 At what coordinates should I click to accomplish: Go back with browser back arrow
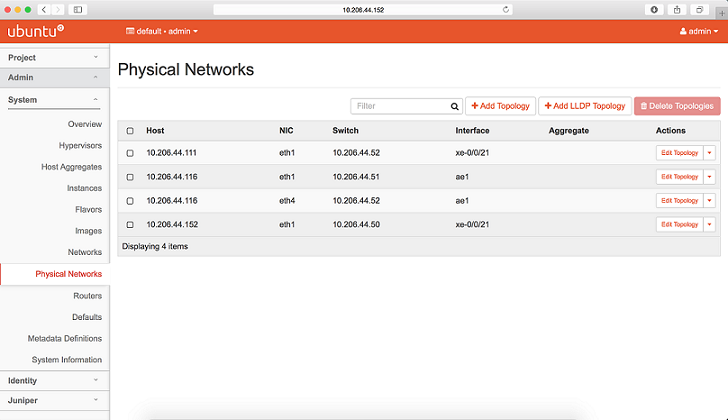(x=44, y=9)
